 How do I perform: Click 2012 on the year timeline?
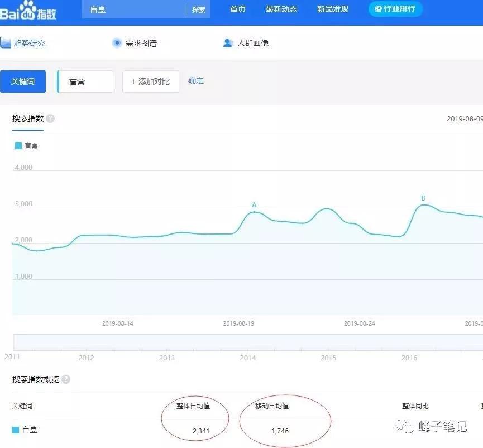(86, 358)
